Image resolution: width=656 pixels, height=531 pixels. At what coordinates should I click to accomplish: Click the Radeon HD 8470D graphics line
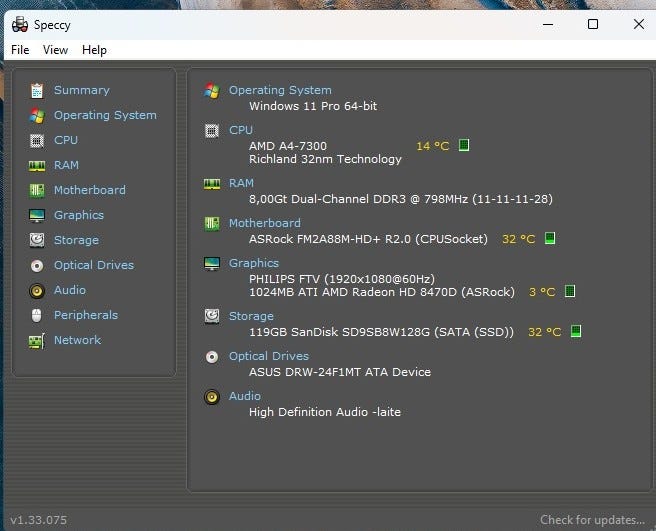click(382, 292)
